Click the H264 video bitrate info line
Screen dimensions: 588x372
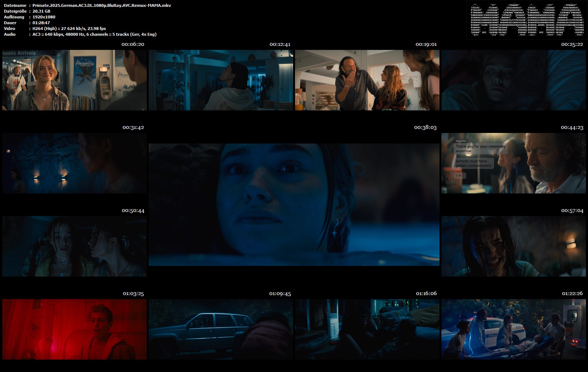(69, 29)
